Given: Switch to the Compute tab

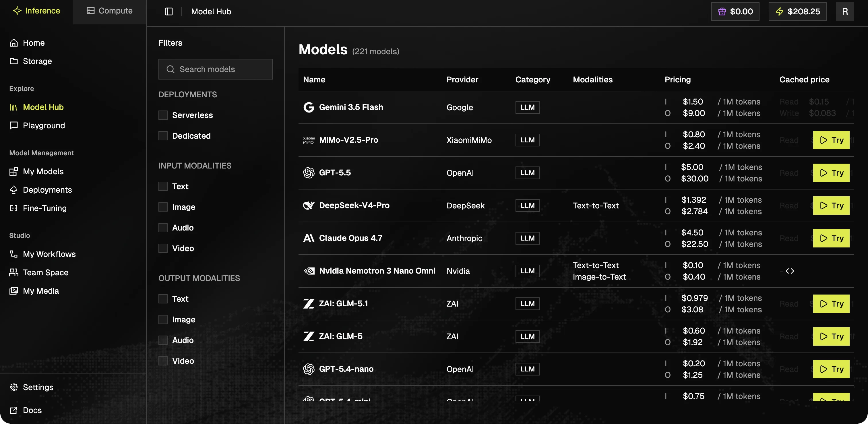Looking at the screenshot, I should point(110,11).
